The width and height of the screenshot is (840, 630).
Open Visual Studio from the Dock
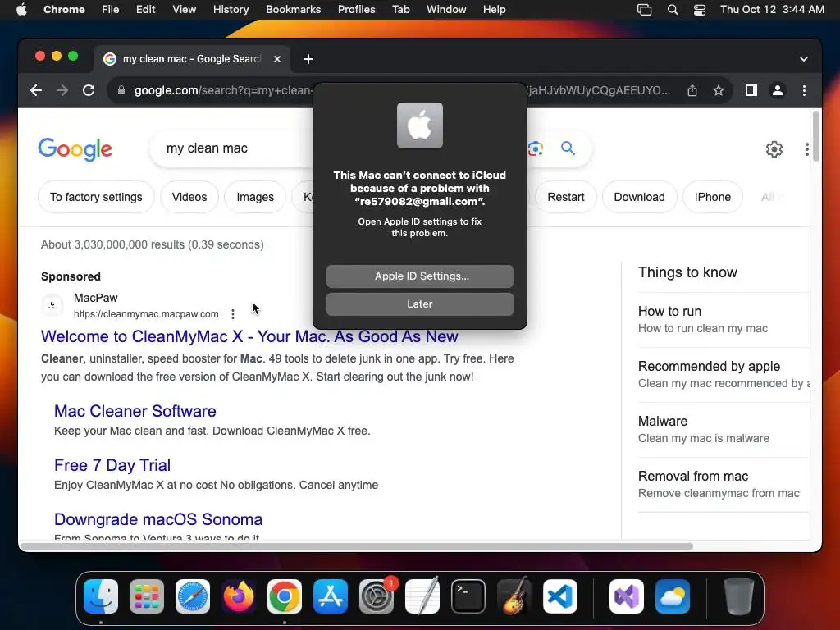(x=627, y=596)
